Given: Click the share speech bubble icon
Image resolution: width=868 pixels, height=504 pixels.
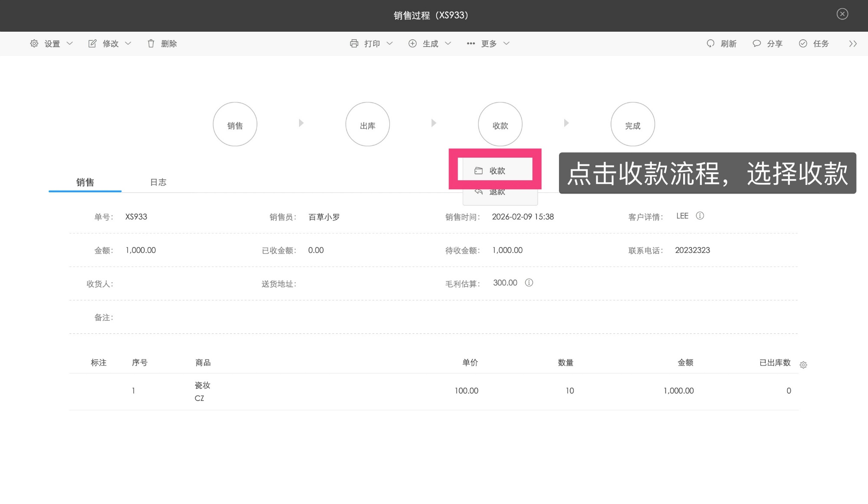Looking at the screenshot, I should click(x=756, y=43).
